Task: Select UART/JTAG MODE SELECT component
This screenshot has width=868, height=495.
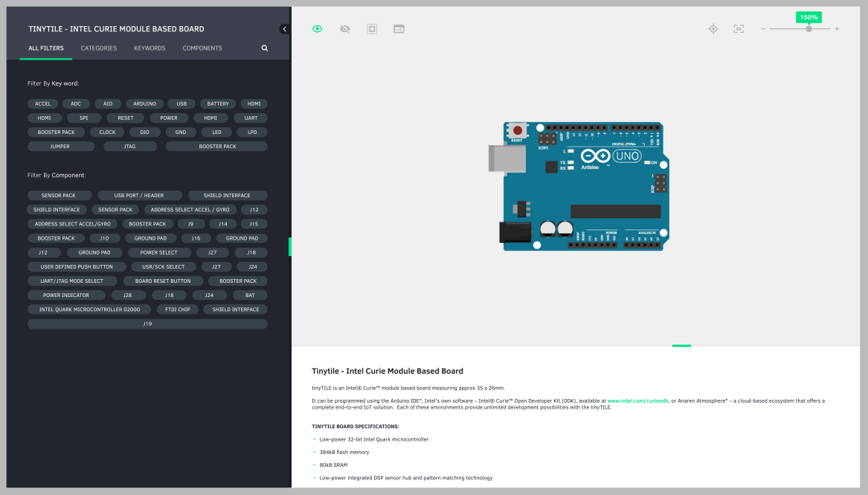Action: [72, 282]
